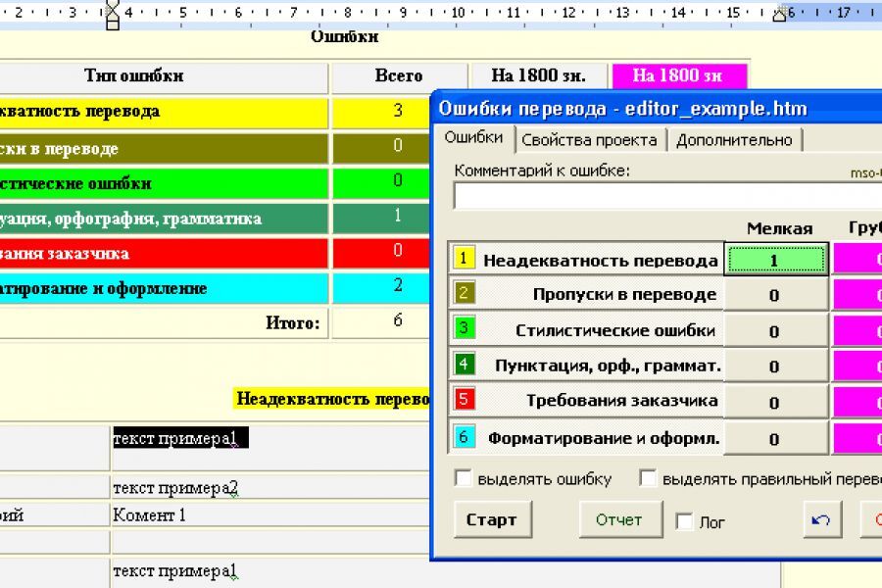This screenshot has height=588, width=882.
Task: Click magenta Грубая counter for Форматирование row
Action: [x=857, y=438]
